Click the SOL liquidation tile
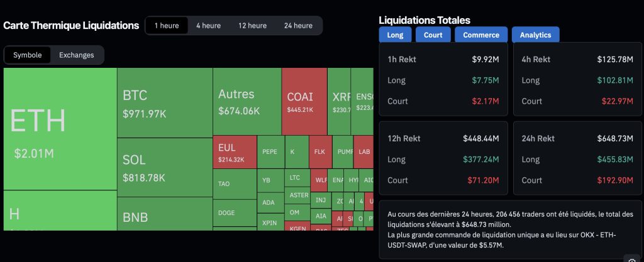Image resolution: width=644 pixels, height=262 pixels. [x=165, y=167]
